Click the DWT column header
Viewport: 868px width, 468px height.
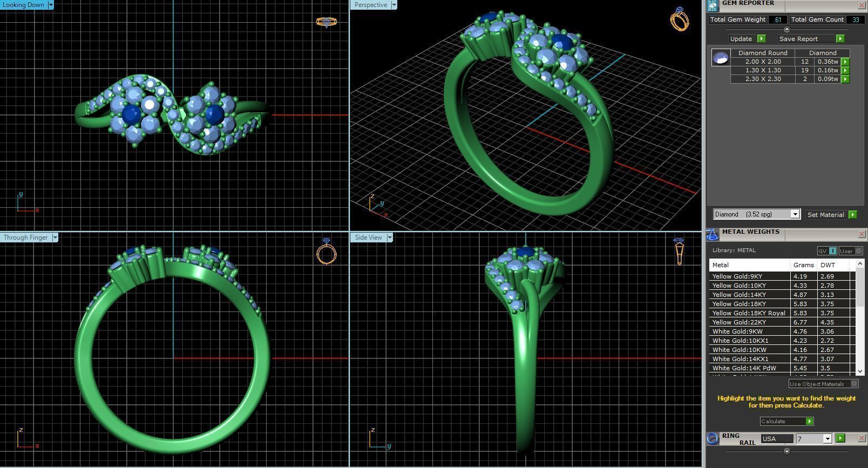tap(833, 265)
